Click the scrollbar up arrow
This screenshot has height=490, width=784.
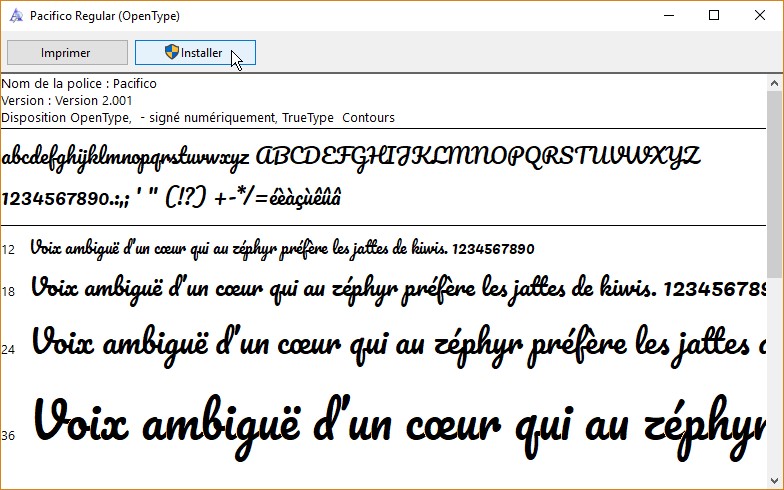775,83
